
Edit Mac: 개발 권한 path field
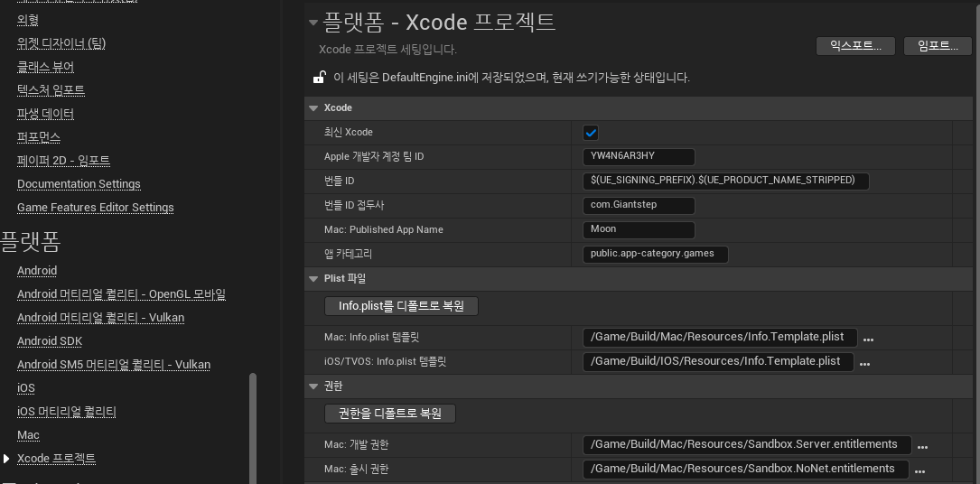[747, 444]
